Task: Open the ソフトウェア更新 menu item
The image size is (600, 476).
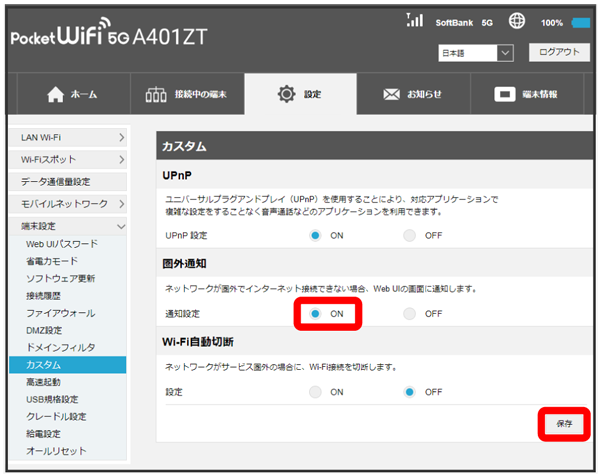Action: [x=61, y=278]
